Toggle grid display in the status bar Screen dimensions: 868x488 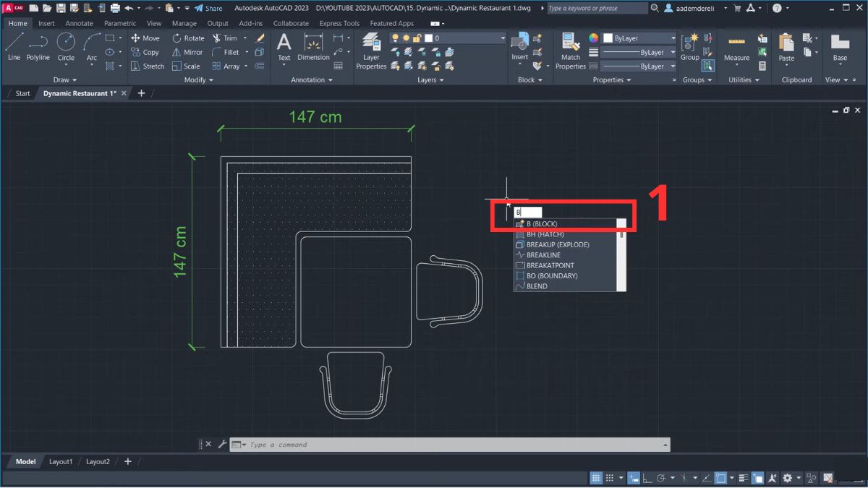tap(595, 478)
